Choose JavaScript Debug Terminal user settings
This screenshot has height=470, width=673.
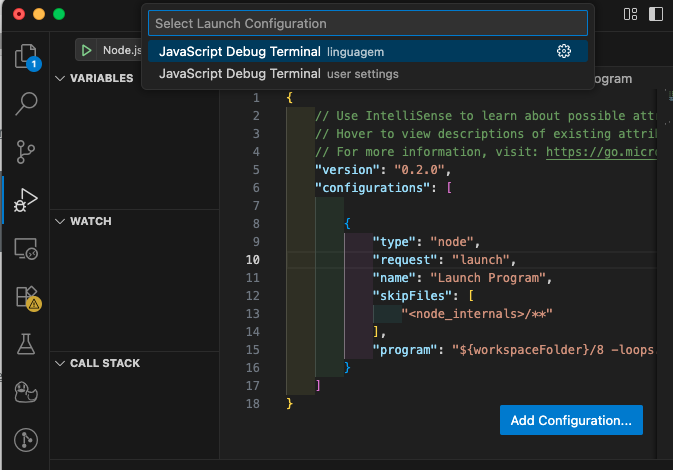click(x=368, y=74)
